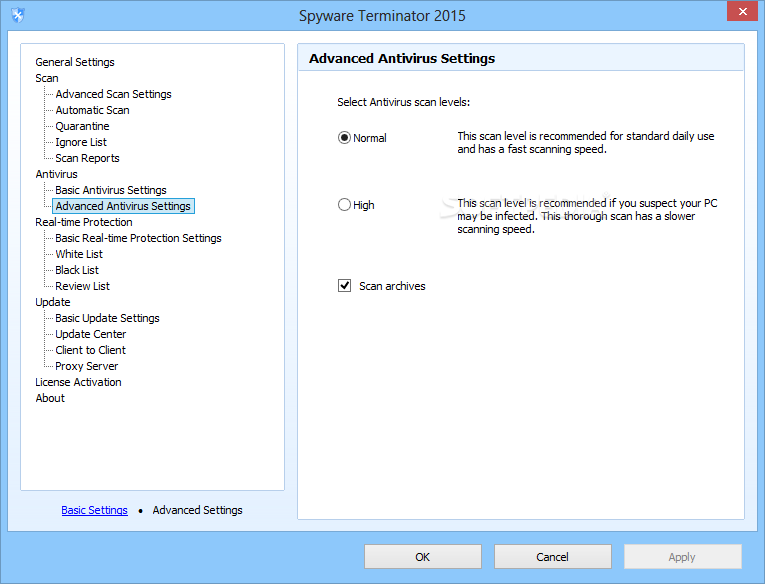Screen dimensions: 765x584
Task: Open Proxy Server settings
Action: point(86,366)
